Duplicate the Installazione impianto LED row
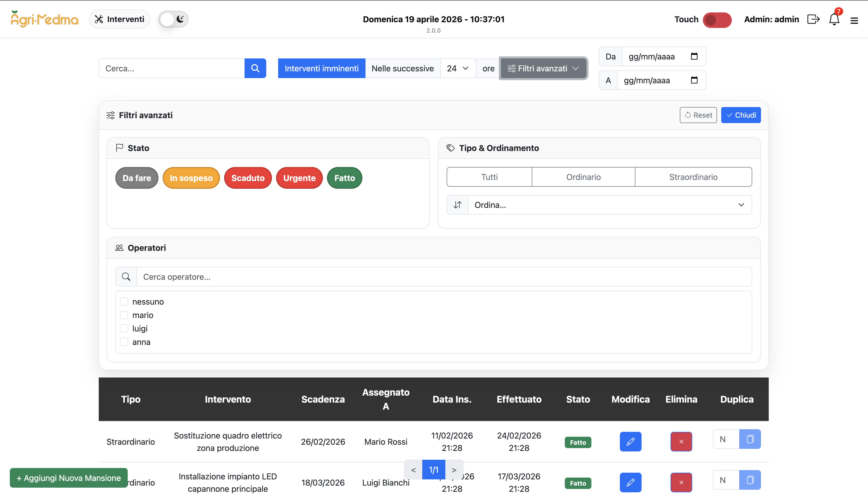The height and width of the screenshot is (498, 868). point(750,480)
